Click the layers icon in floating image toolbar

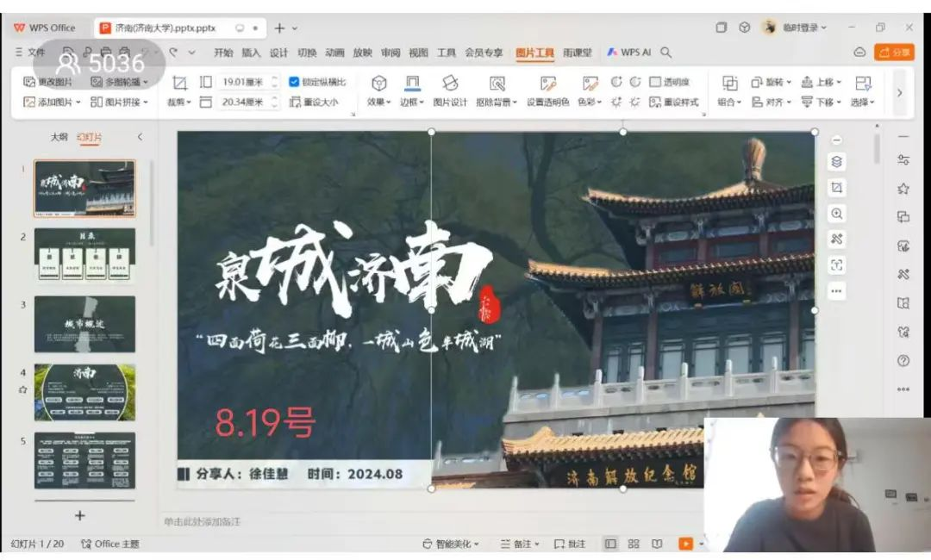[x=836, y=161]
